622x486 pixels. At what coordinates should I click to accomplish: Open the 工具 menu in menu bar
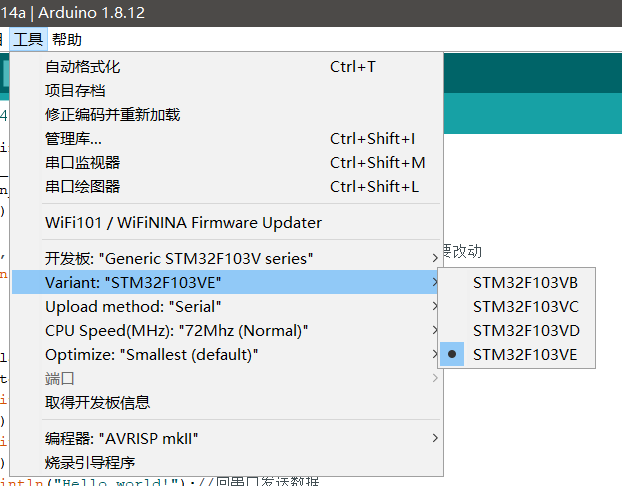[28, 39]
